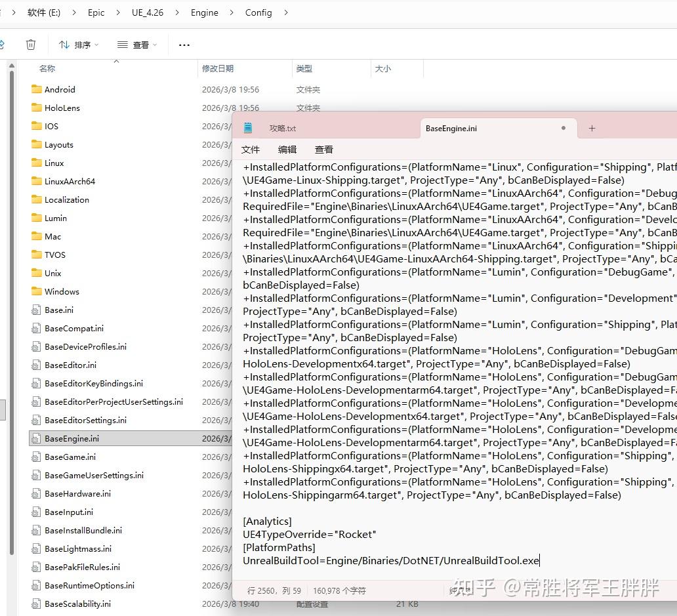Sort by 修改日期 column header

[x=218, y=68]
